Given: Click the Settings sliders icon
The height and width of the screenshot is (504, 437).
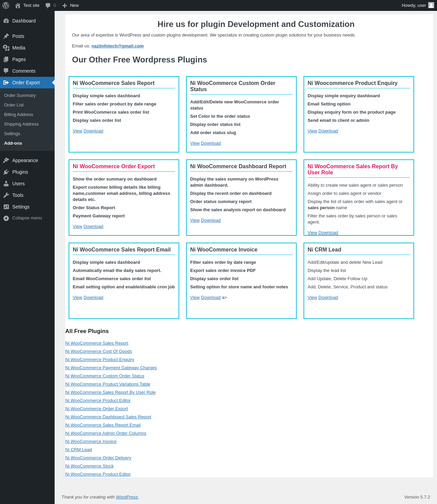Looking at the screenshot, I should (x=6, y=207).
